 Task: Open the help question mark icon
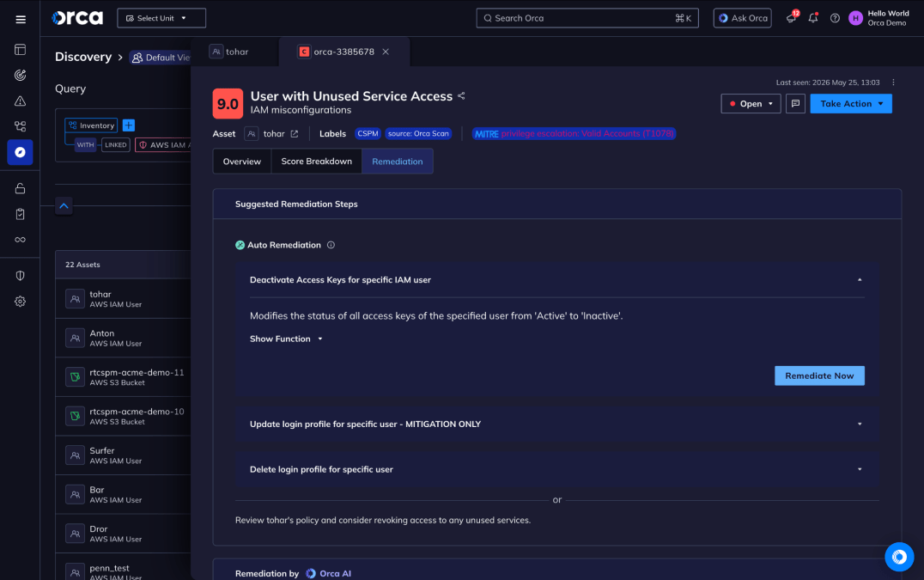(835, 18)
